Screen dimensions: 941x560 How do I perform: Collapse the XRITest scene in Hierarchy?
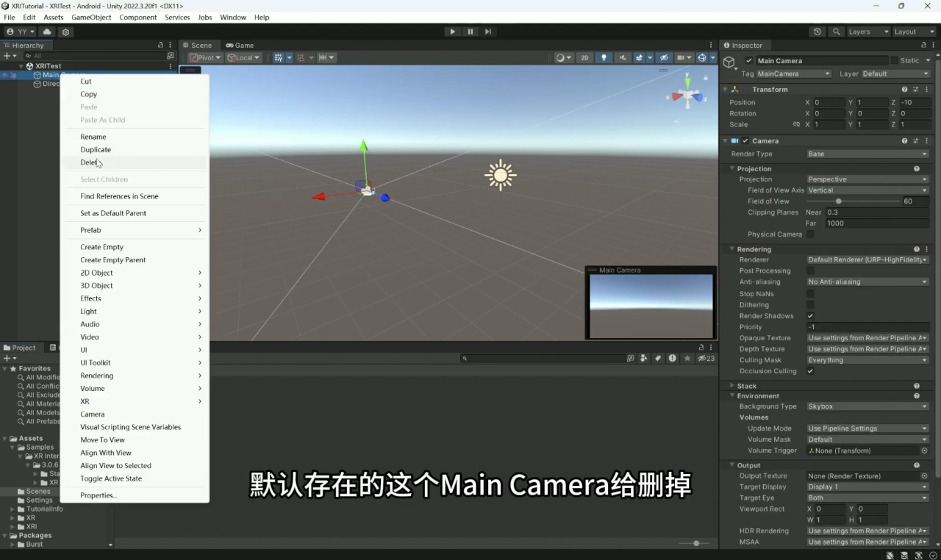pyautogui.click(x=21, y=66)
